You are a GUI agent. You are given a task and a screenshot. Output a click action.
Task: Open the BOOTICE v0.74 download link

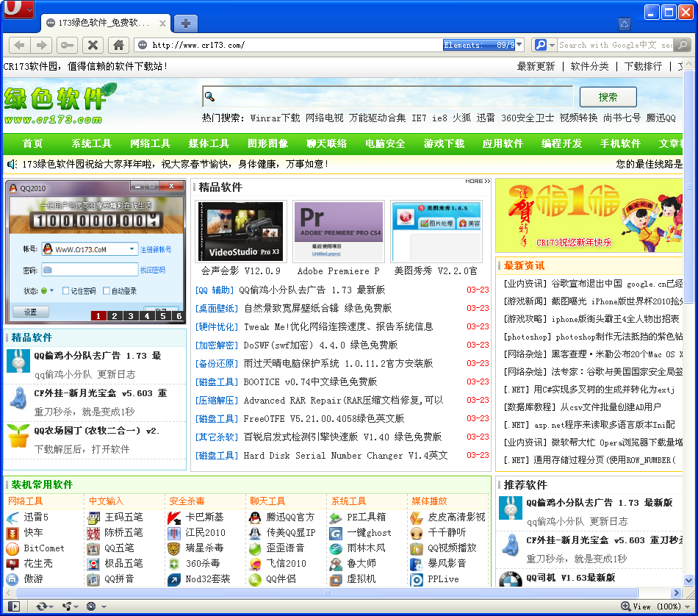click(x=310, y=382)
